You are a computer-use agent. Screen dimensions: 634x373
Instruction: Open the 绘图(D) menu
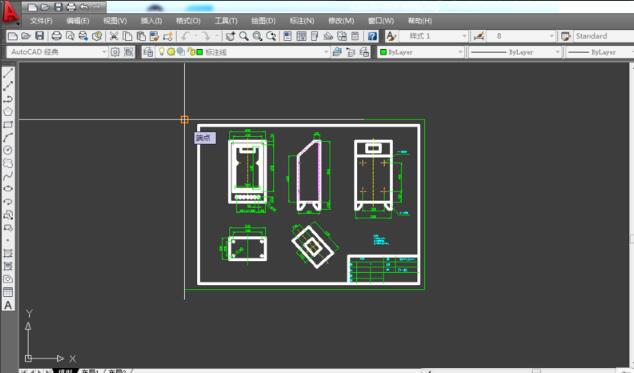tap(263, 21)
